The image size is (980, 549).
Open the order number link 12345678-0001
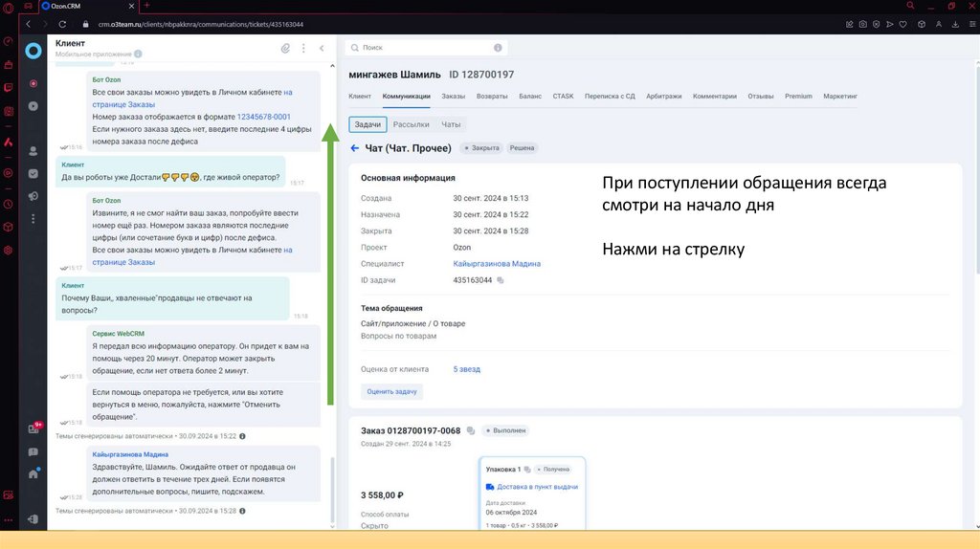pos(264,117)
